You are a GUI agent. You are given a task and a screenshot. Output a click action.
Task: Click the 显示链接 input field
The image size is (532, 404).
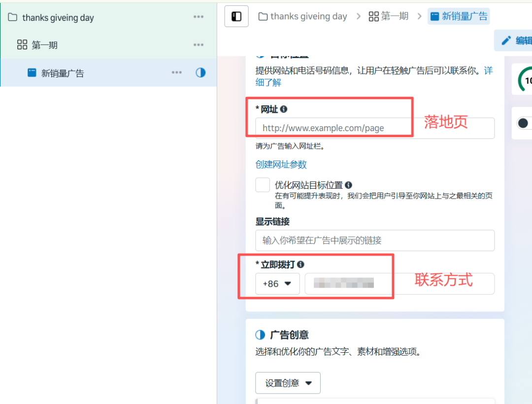click(375, 240)
